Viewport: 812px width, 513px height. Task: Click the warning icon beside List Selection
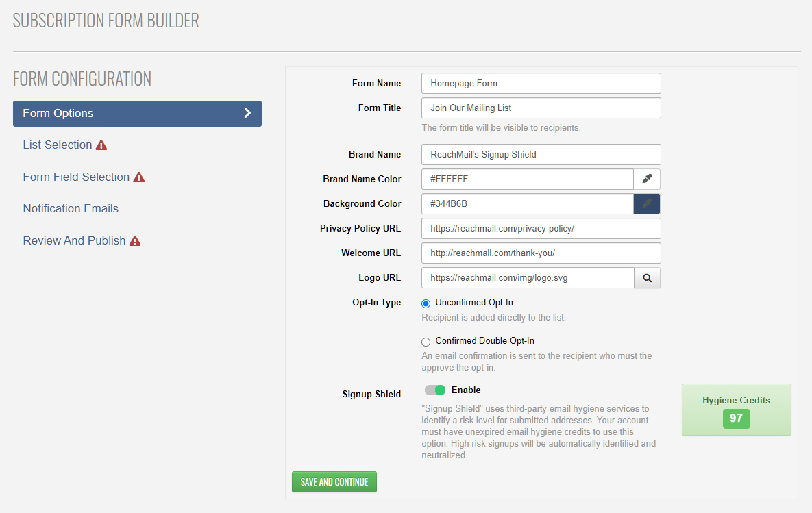tap(101, 145)
